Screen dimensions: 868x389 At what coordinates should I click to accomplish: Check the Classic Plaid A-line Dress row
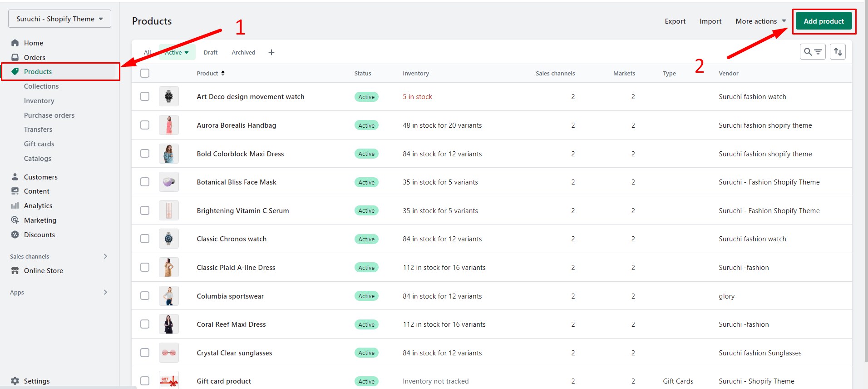click(145, 267)
